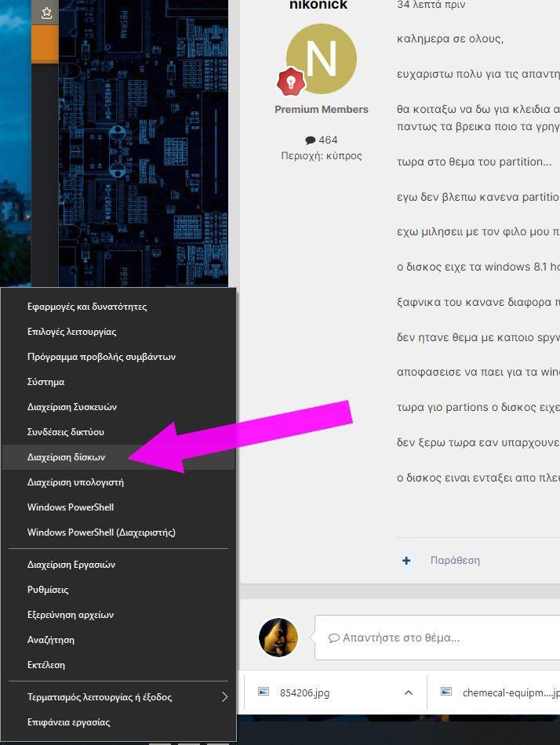
Task: Click the red lightbulb rank badge
Action: pyautogui.click(x=291, y=82)
